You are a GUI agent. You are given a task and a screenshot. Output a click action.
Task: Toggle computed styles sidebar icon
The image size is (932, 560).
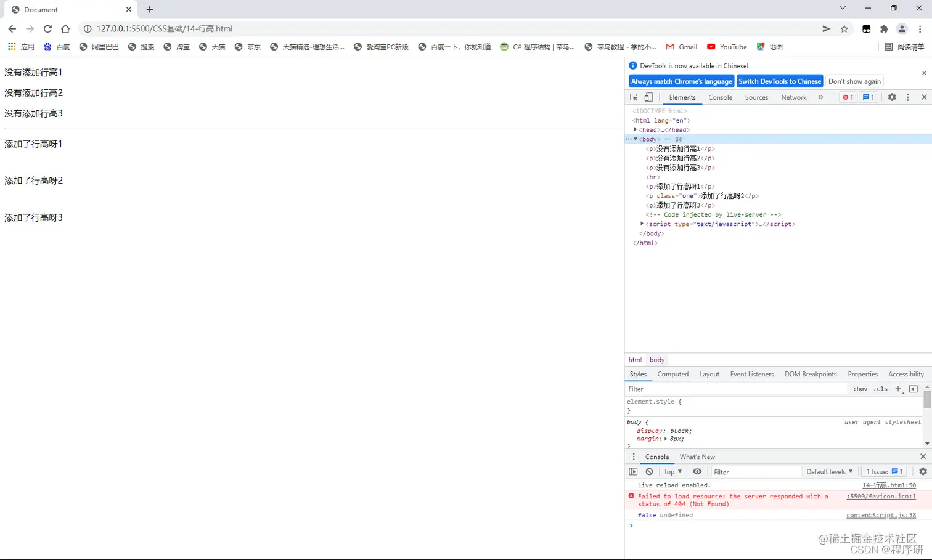914,389
